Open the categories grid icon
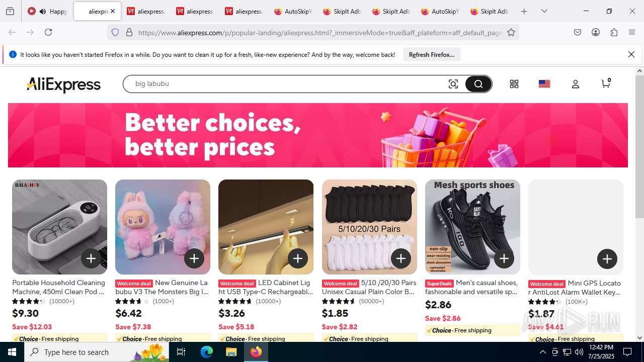The image size is (644, 362). tap(514, 84)
